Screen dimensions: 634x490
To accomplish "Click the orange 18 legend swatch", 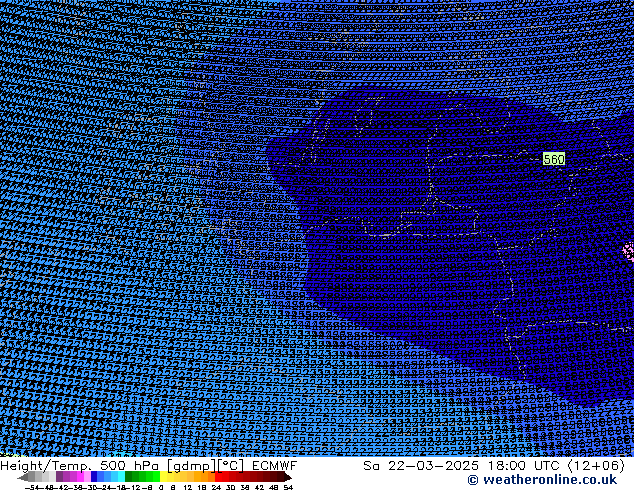I will coord(204,477).
